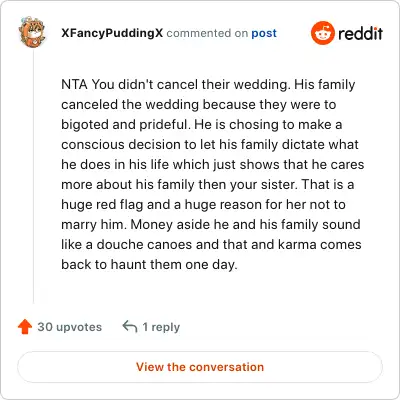Open the blue 'post' link
This screenshot has width=400, height=400.
tap(264, 33)
